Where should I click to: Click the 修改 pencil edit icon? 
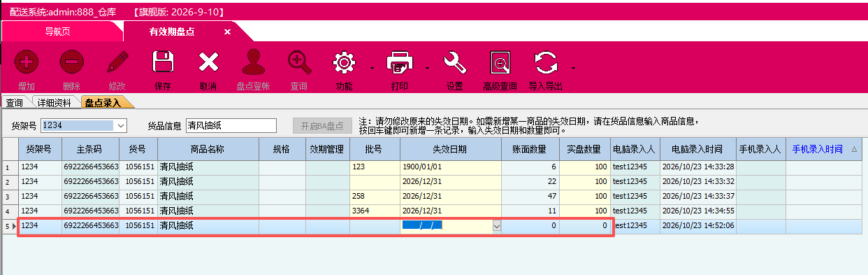[x=117, y=62]
